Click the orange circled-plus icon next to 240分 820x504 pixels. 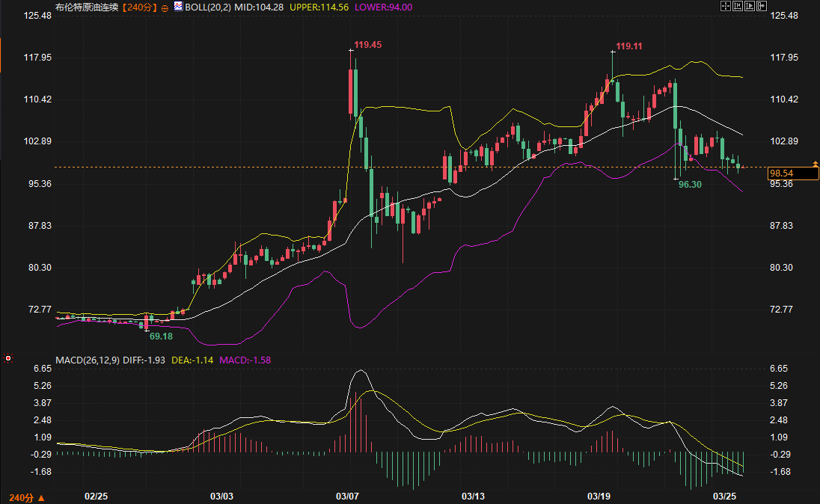point(165,7)
